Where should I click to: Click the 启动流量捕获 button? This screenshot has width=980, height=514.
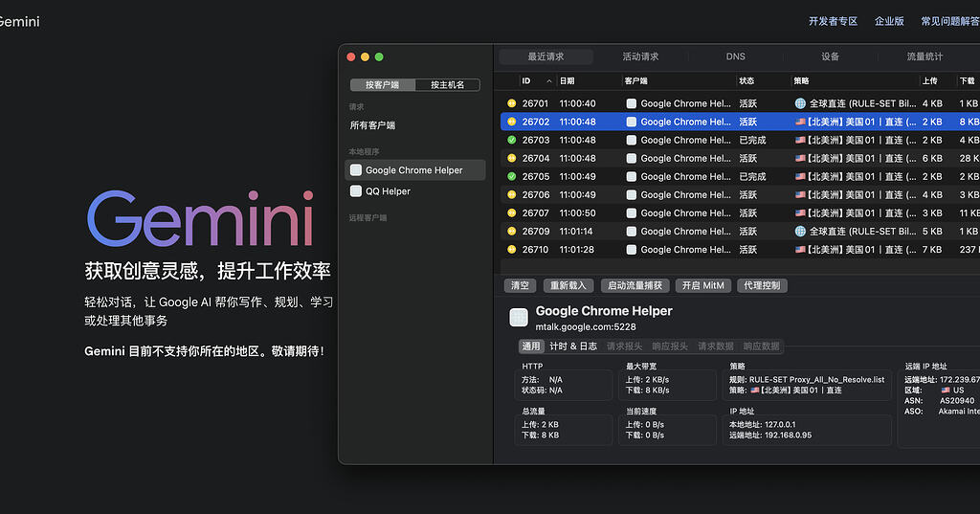tap(635, 285)
